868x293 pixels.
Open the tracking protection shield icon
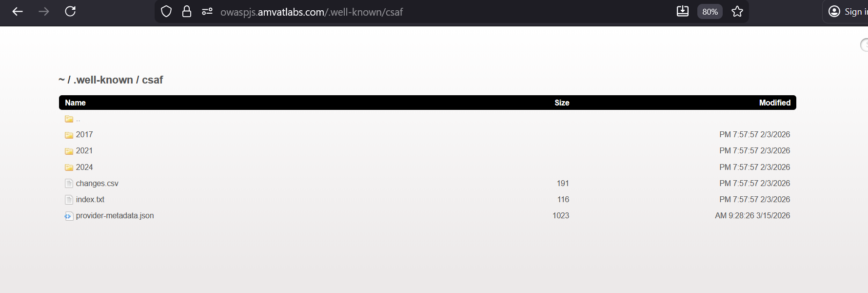166,12
